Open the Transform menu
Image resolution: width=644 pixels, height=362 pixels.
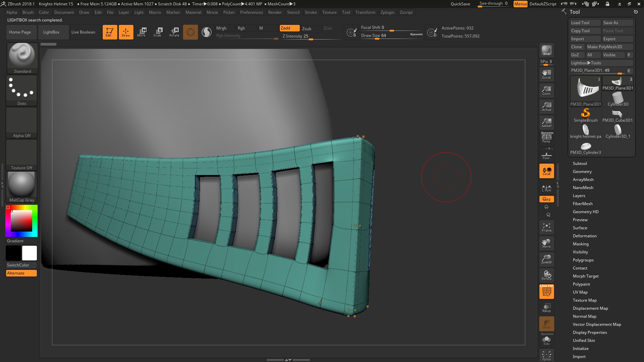(365, 12)
